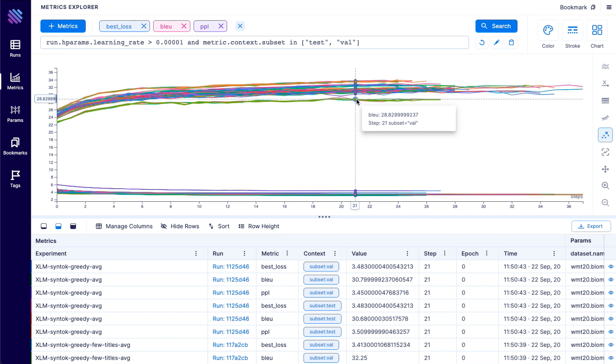Open the x-axis alignment settings icon
616x364 pixels.
click(x=605, y=83)
